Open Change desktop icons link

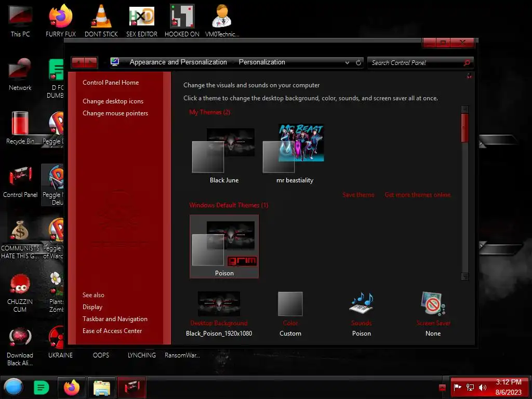113,101
